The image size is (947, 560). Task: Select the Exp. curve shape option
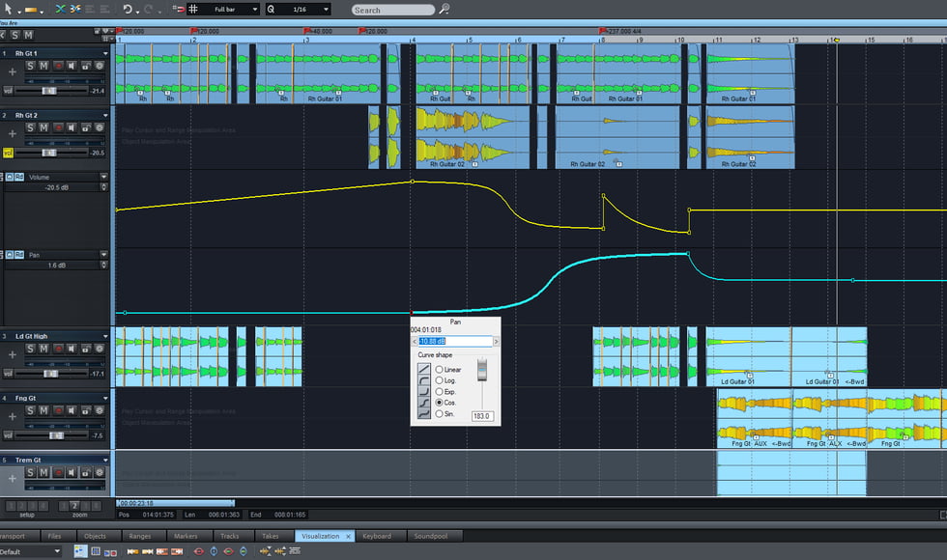[439, 392]
